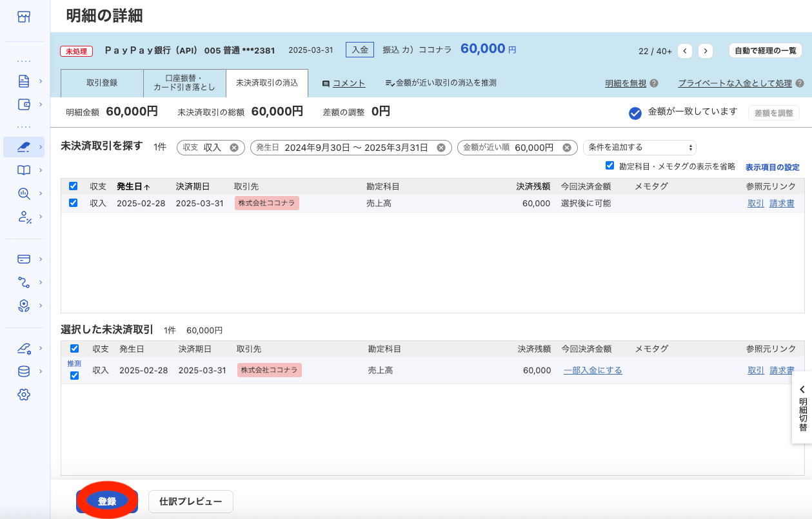This screenshot has height=519, width=812.
Task: Open the card account icon in the sidebar
Action: coord(24,258)
